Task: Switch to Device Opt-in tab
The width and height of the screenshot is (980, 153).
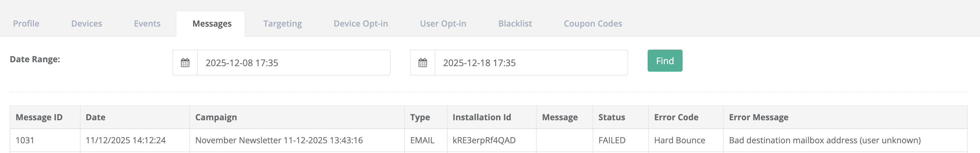Action: tap(361, 24)
